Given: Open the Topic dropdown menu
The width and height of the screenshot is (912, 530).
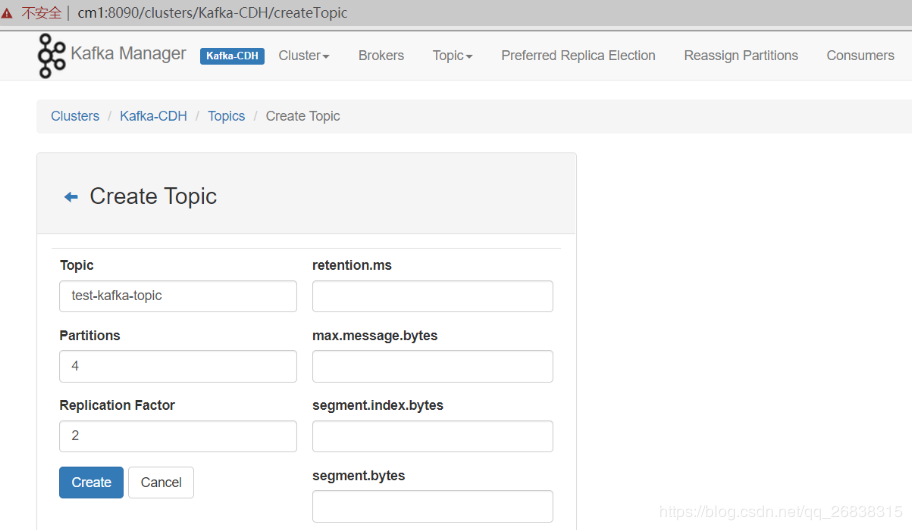Looking at the screenshot, I should pyautogui.click(x=452, y=56).
